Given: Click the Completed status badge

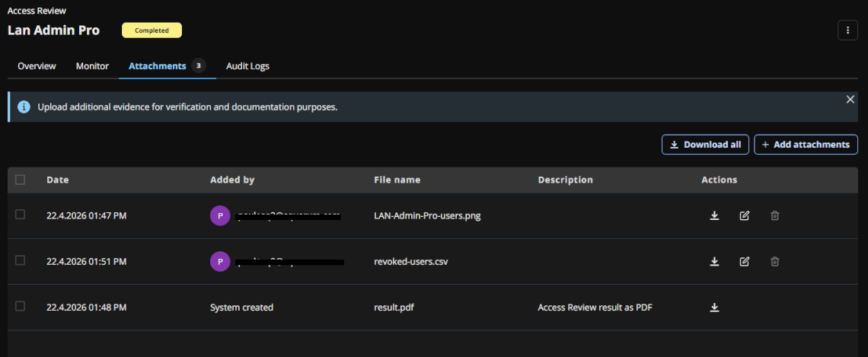Looking at the screenshot, I should 152,30.
